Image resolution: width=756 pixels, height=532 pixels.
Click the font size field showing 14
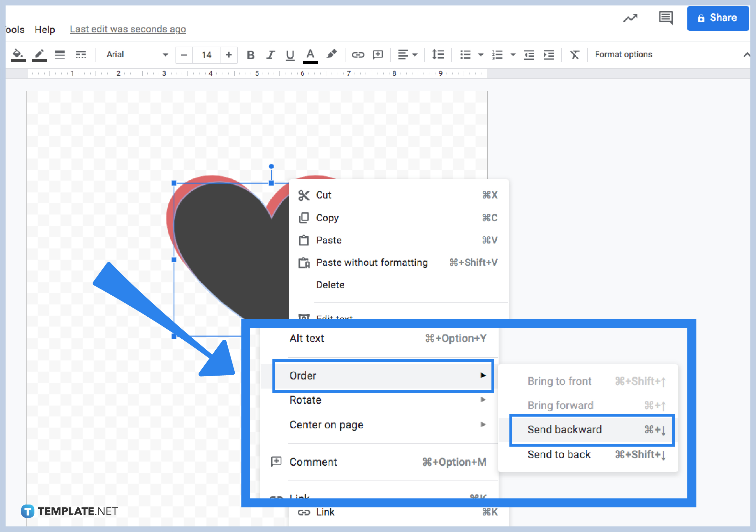coord(207,55)
